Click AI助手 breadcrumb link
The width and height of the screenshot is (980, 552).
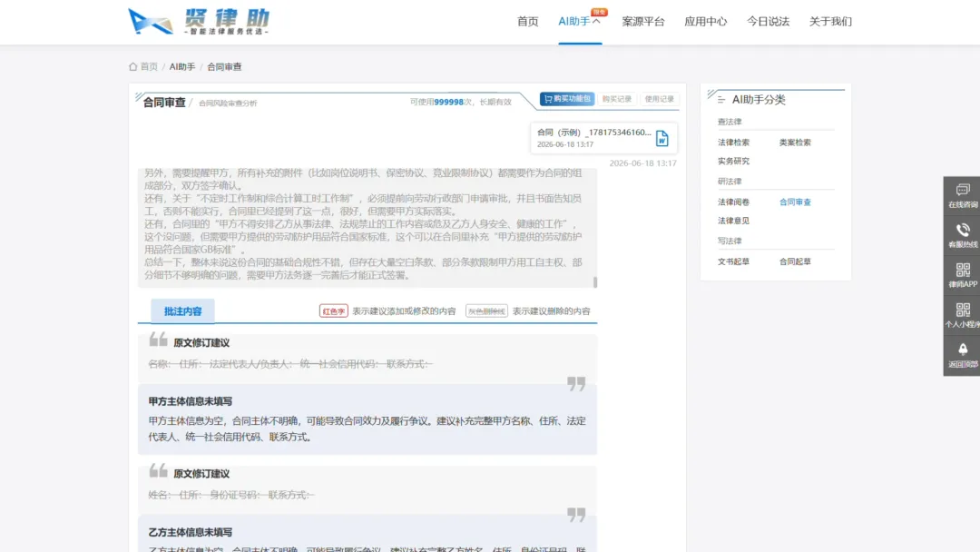click(182, 66)
